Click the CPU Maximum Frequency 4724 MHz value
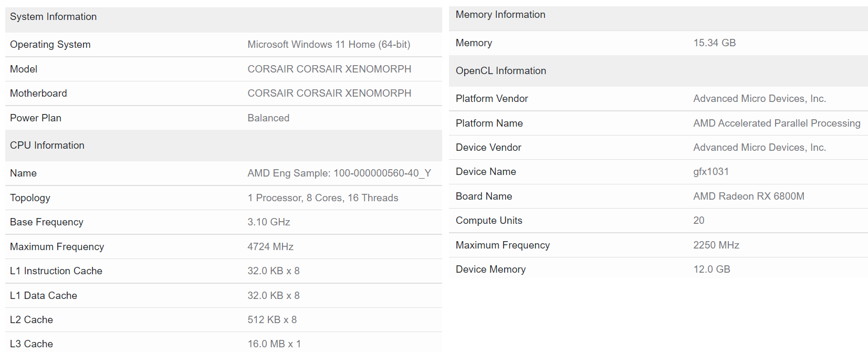This screenshot has height=362, width=868. coord(270,246)
